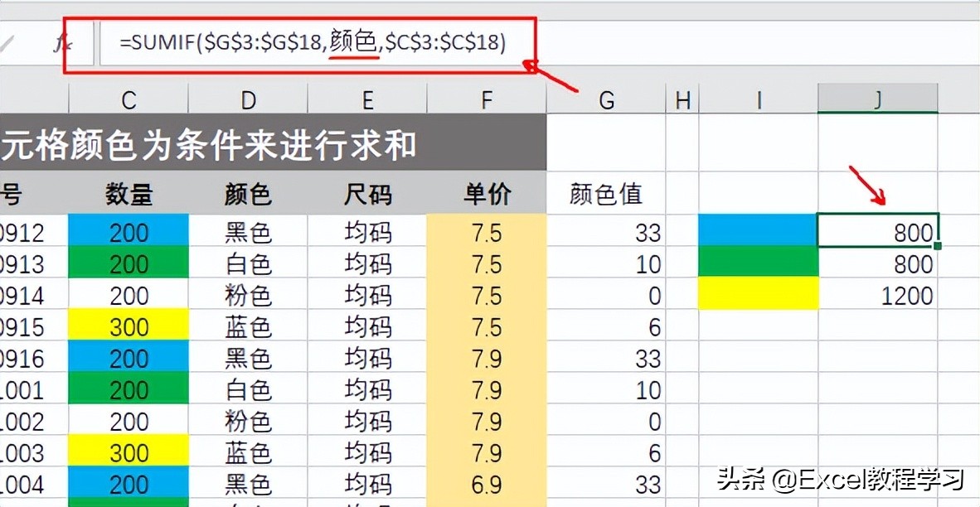This screenshot has height=507, width=980.
Task: Select yellow quantity cell 300 in row 0915
Action: (x=129, y=326)
